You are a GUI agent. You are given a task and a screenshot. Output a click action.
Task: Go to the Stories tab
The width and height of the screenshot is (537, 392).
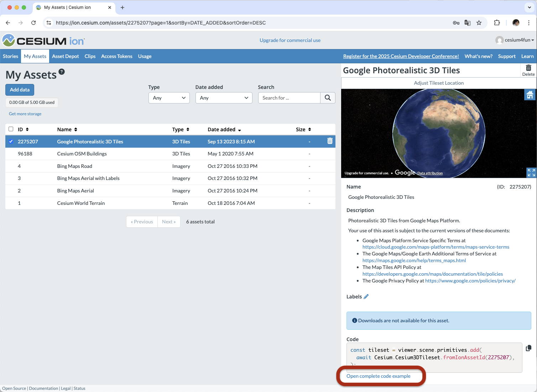click(10, 56)
